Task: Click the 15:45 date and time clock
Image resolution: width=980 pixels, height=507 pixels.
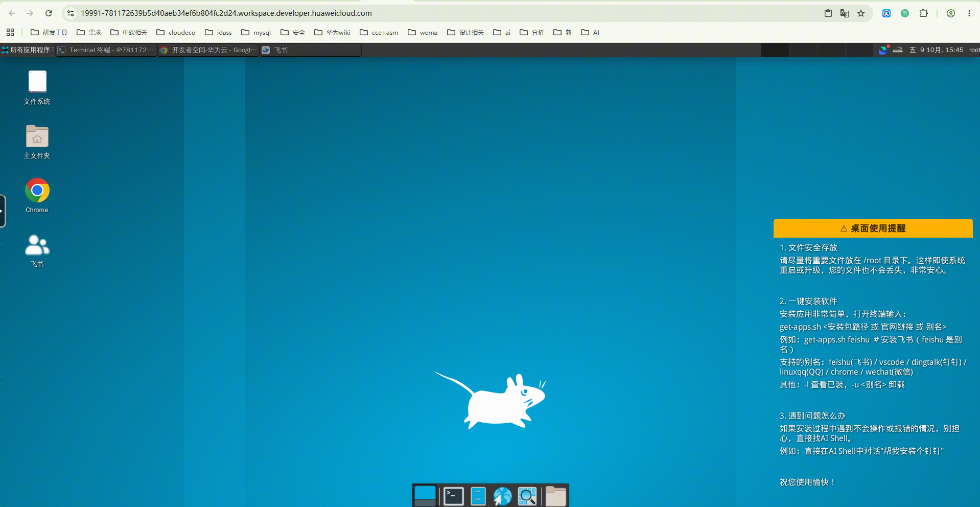Action: click(937, 50)
